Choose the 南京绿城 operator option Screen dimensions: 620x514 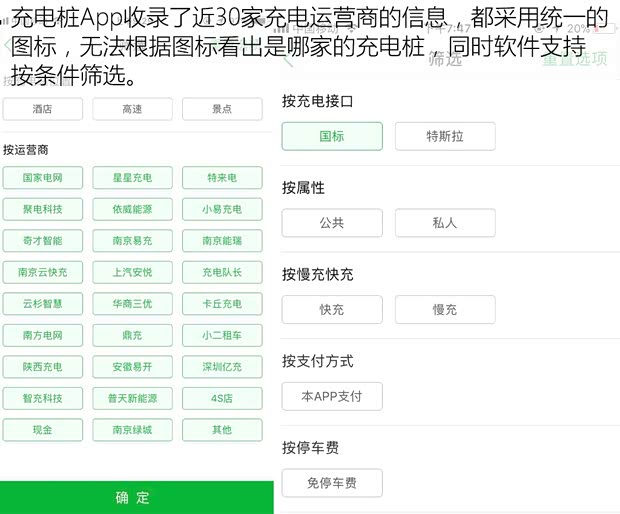click(x=132, y=430)
